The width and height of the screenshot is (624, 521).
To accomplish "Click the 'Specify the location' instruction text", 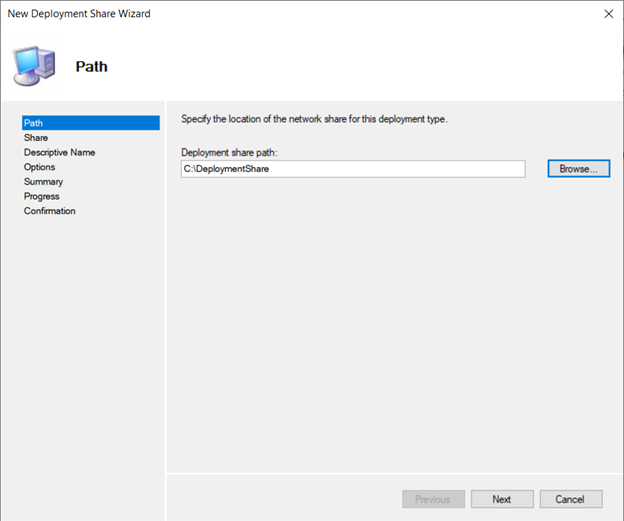I will click(314, 119).
